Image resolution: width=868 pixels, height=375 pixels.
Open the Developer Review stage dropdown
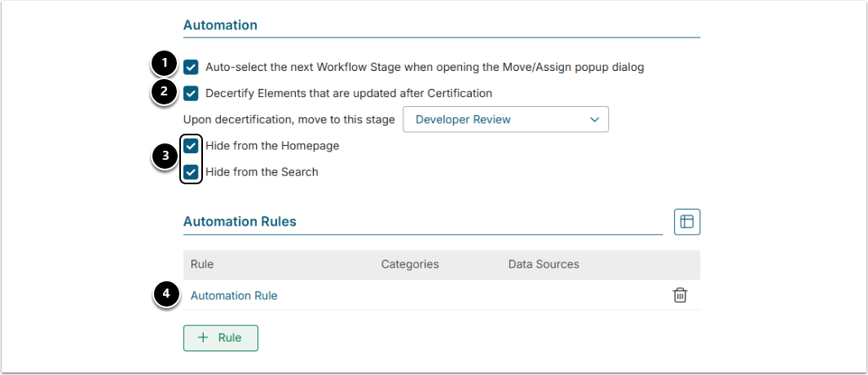[505, 119]
